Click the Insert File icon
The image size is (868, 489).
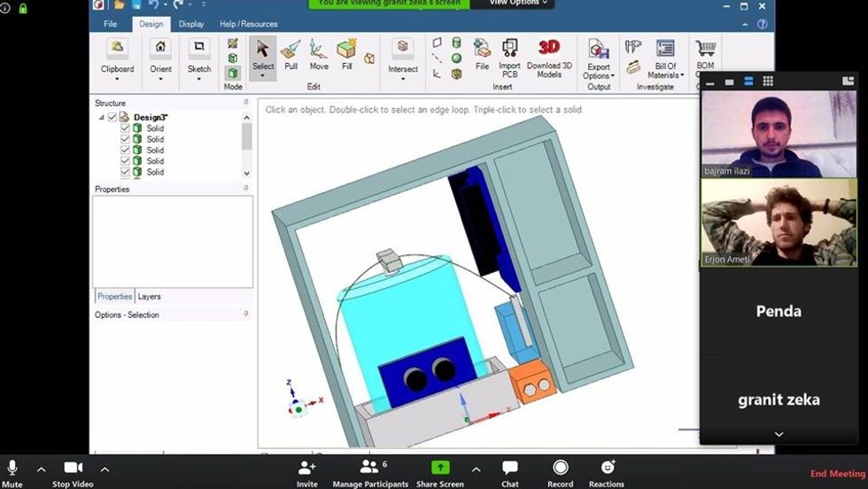[482, 55]
